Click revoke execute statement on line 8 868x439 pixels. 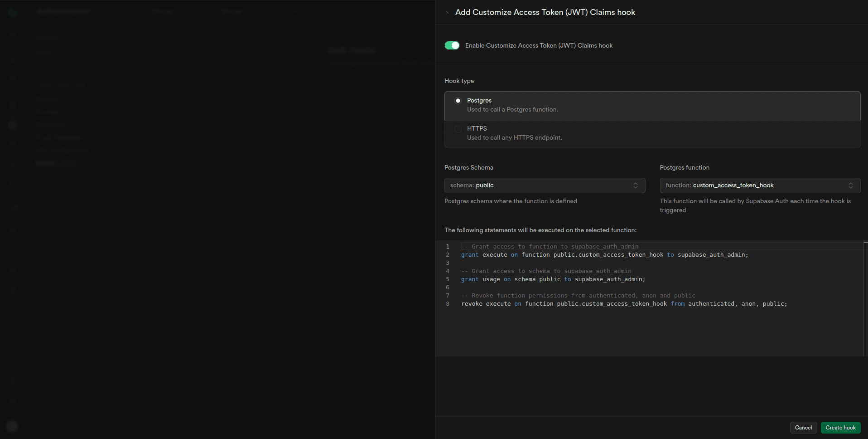(624, 304)
